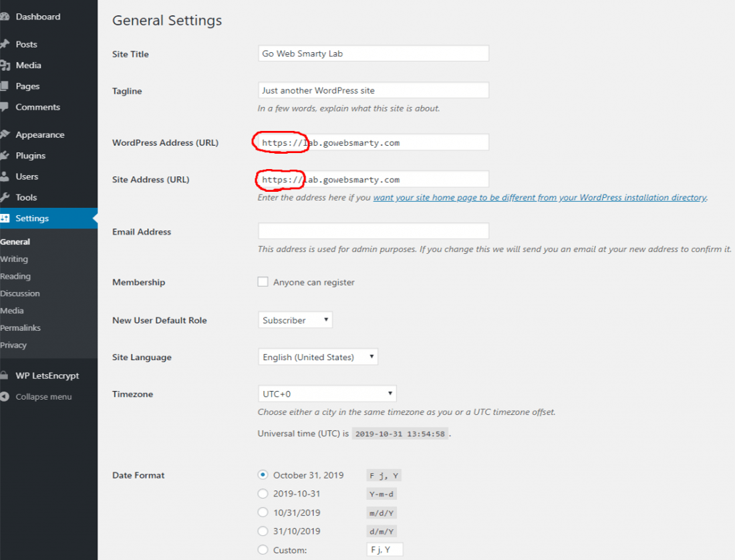Click the Appearance brush icon
Screen dimensions: 735x560
(x=5, y=134)
